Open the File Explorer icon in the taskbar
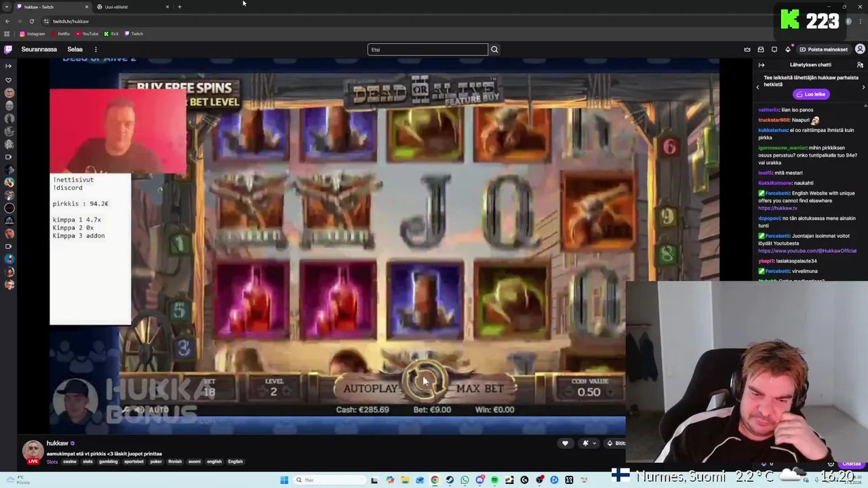This screenshot has height=488, width=868. (405, 480)
